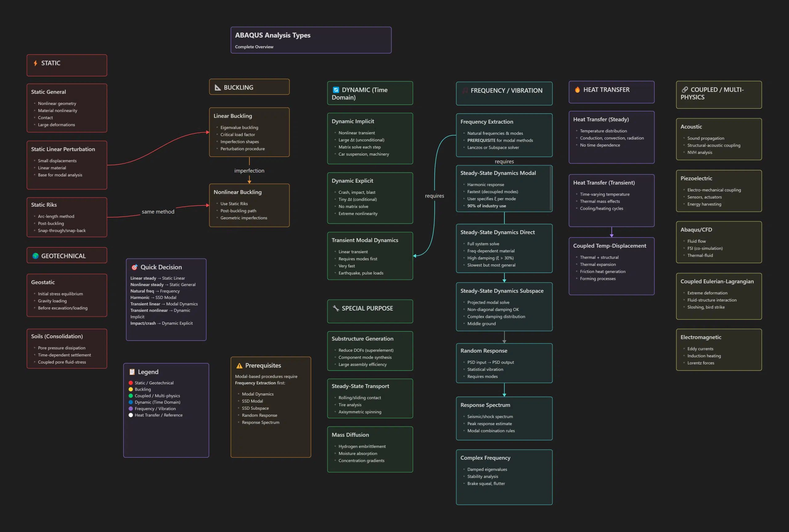This screenshot has height=532, width=789.
Task: Click the warning triangle icon beside Prerequisites
Action: [x=239, y=365]
